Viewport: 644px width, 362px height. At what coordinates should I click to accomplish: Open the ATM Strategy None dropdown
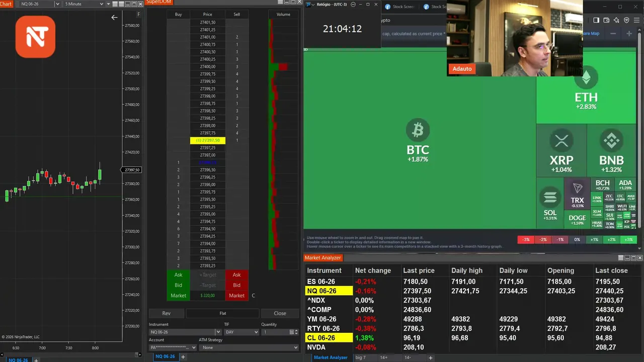coord(249,347)
